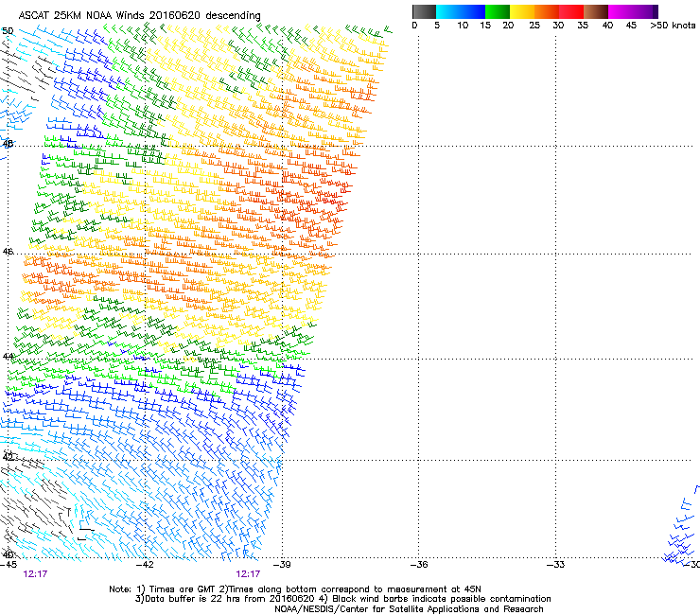This screenshot has height=615, width=700.
Task: Click the longitude label '-36'
Action: pyautogui.click(x=418, y=565)
